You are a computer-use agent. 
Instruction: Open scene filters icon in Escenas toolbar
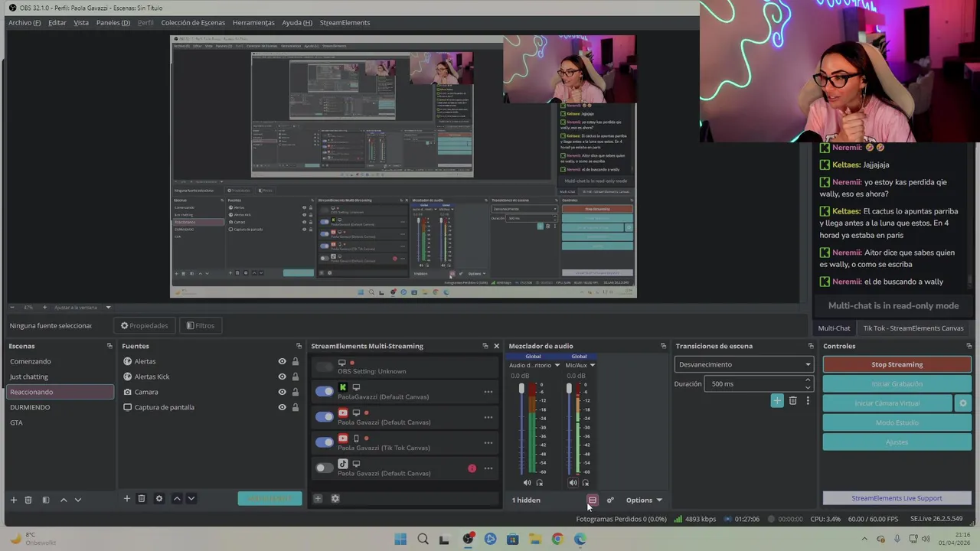[x=46, y=500]
